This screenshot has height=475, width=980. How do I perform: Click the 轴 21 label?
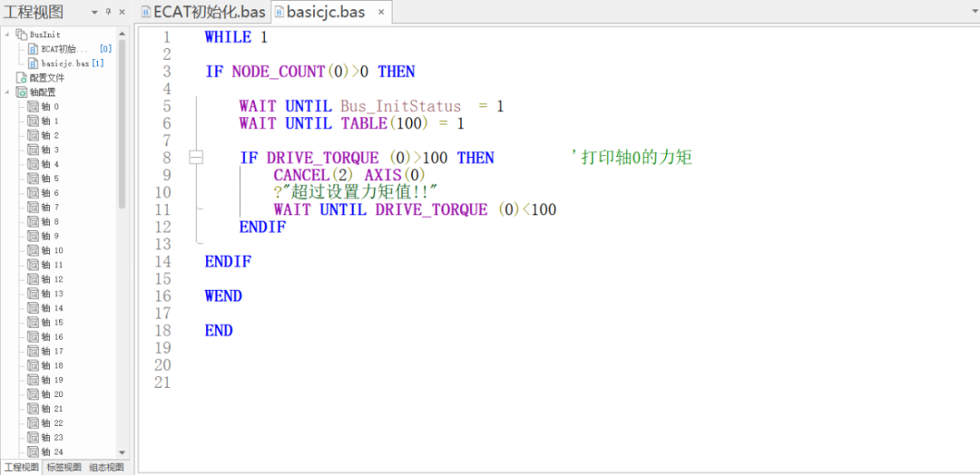(x=53, y=409)
